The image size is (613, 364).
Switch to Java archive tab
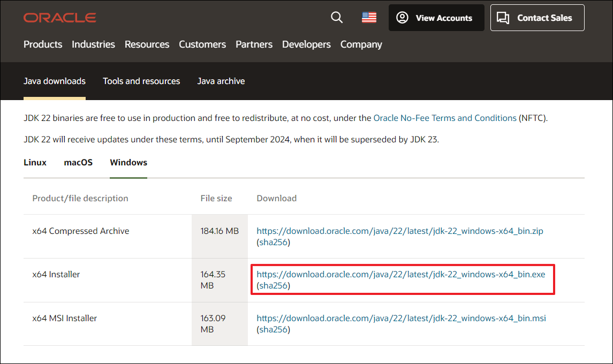(221, 81)
